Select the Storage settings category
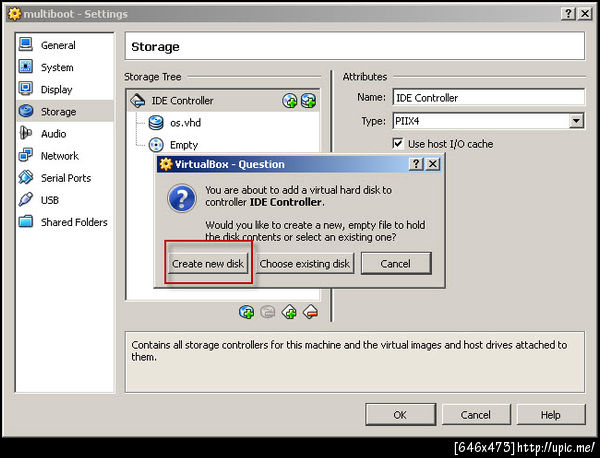 point(65,111)
